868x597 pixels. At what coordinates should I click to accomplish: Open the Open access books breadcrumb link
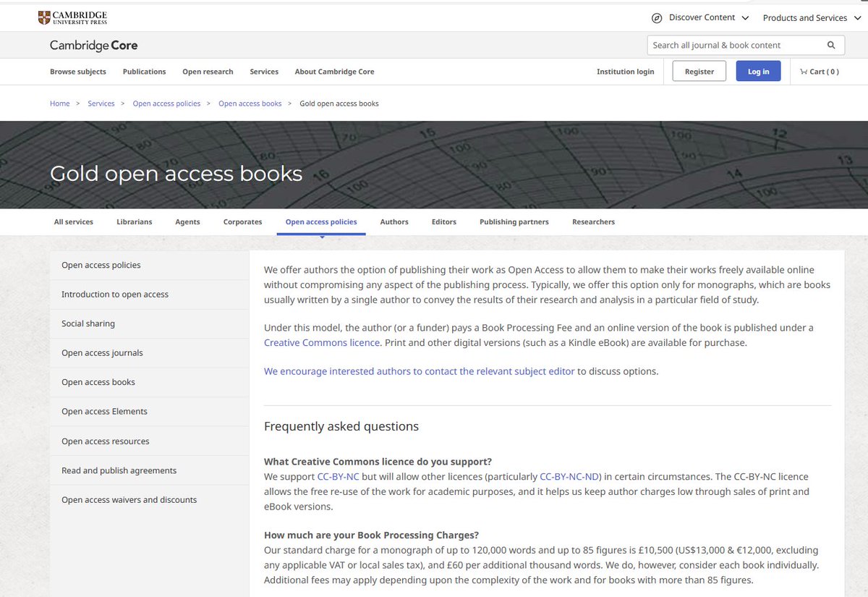[250, 103]
